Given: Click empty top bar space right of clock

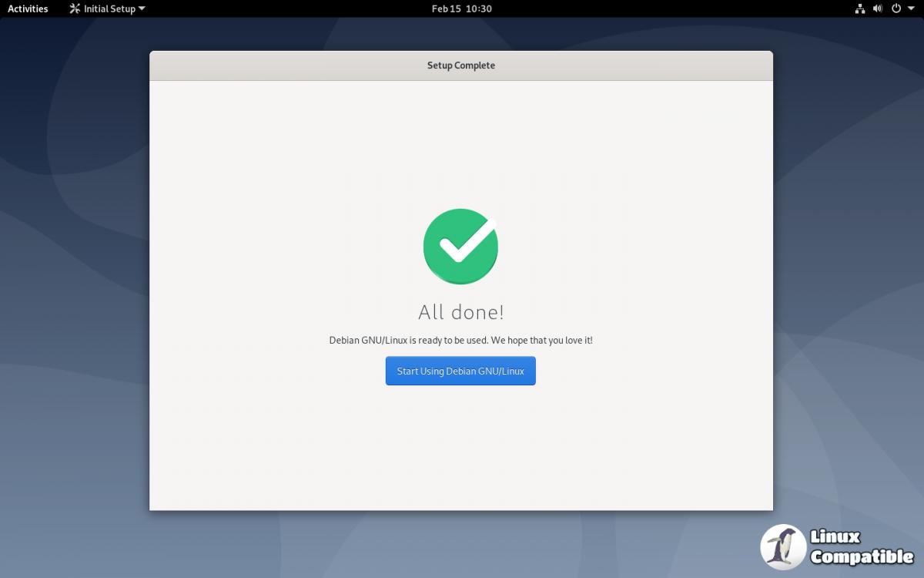Looking at the screenshot, I should tap(654, 8).
